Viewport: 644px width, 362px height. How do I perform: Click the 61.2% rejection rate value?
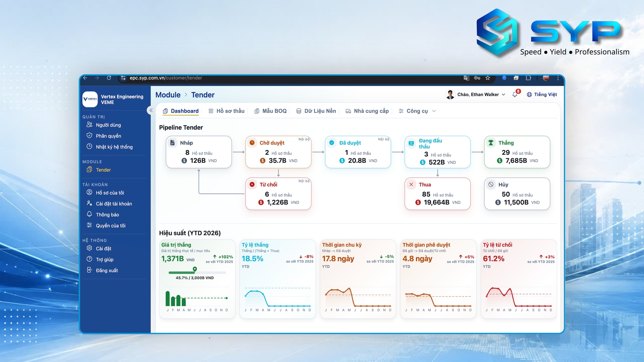click(x=494, y=259)
